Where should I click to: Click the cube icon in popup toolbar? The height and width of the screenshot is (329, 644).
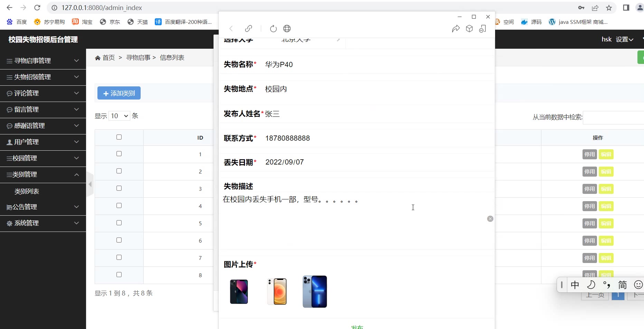click(469, 29)
